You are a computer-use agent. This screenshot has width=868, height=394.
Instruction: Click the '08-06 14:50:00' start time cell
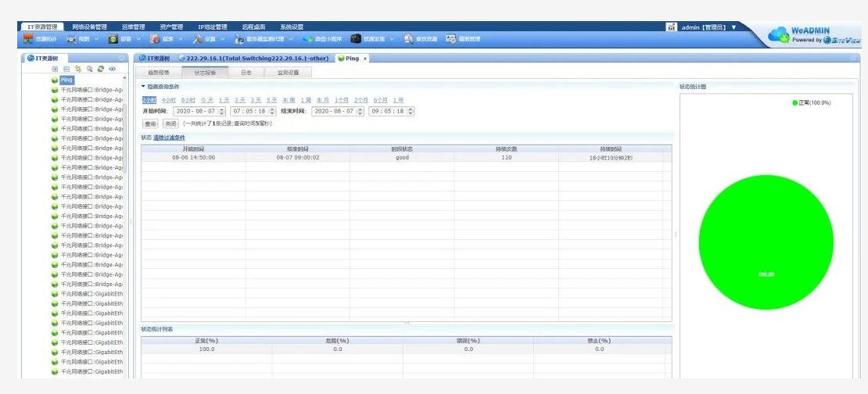(193, 158)
